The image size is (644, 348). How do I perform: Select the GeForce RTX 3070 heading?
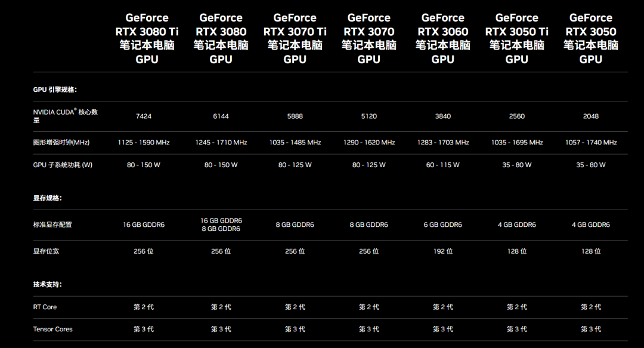pos(369,39)
